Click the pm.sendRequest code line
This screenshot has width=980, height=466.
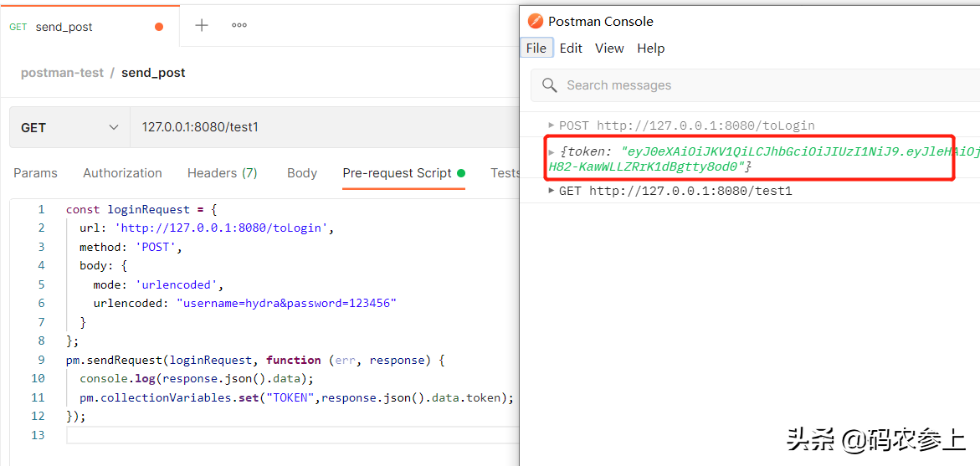[x=255, y=360]
